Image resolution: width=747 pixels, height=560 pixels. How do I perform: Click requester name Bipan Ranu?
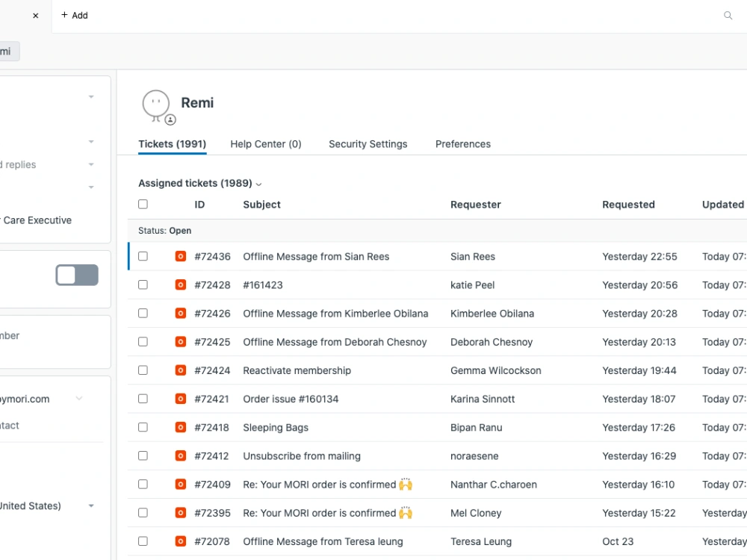click(x=476, y=427)
